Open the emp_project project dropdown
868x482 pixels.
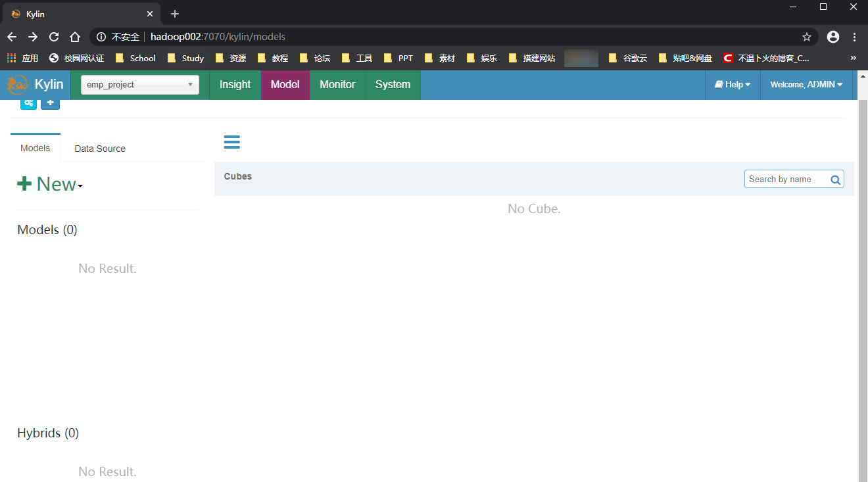[x=140, y=85]
